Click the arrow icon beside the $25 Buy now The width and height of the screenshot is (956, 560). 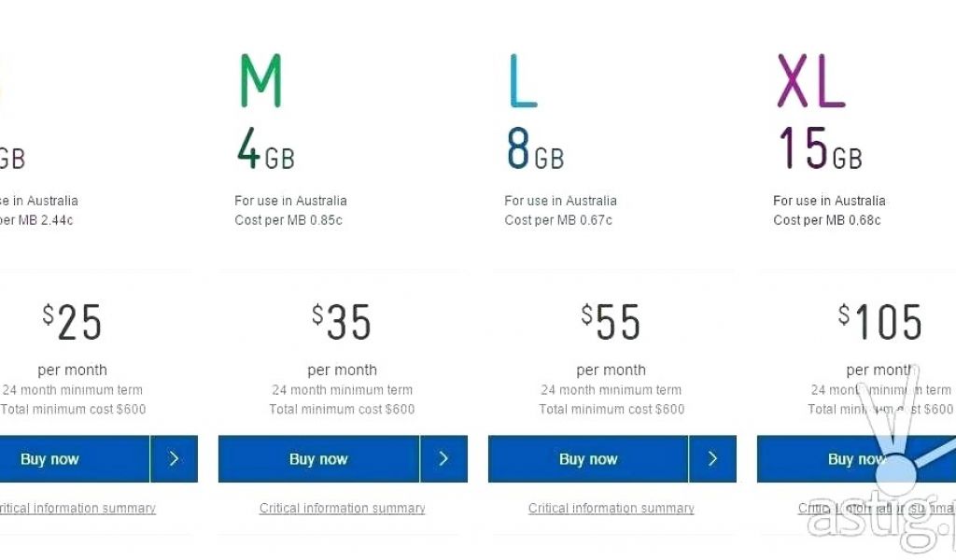tap(174, 459)
